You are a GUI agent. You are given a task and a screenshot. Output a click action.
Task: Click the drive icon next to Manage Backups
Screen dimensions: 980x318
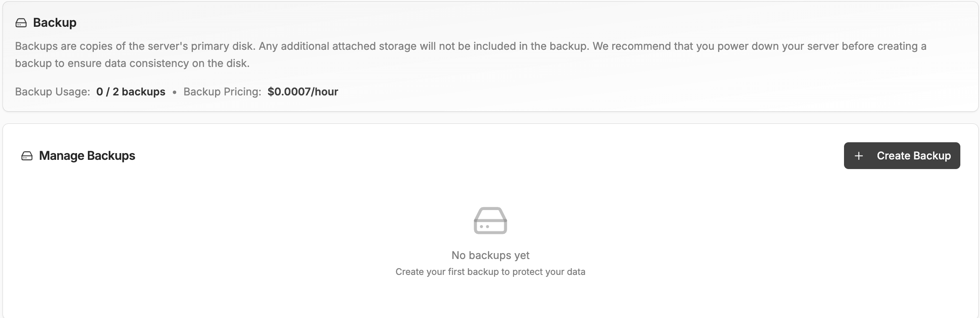(x=27, y=156)
